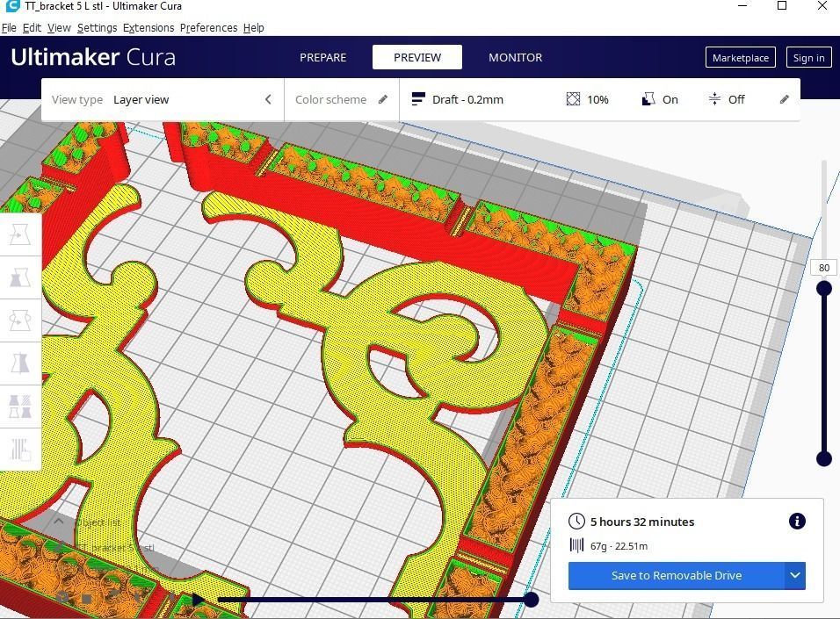Toggle the Object list chevron
This screenshot has height=619, width=840.
pyautogui.click(x=59, y=521)
